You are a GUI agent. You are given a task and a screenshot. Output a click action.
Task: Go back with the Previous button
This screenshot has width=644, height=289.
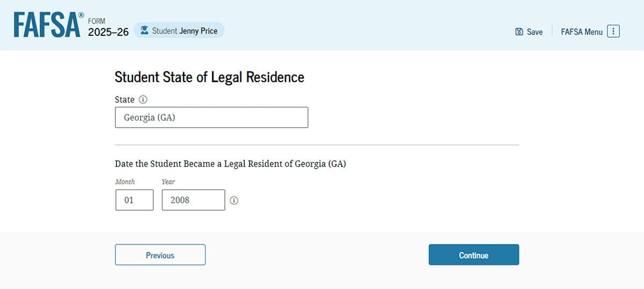160,255
